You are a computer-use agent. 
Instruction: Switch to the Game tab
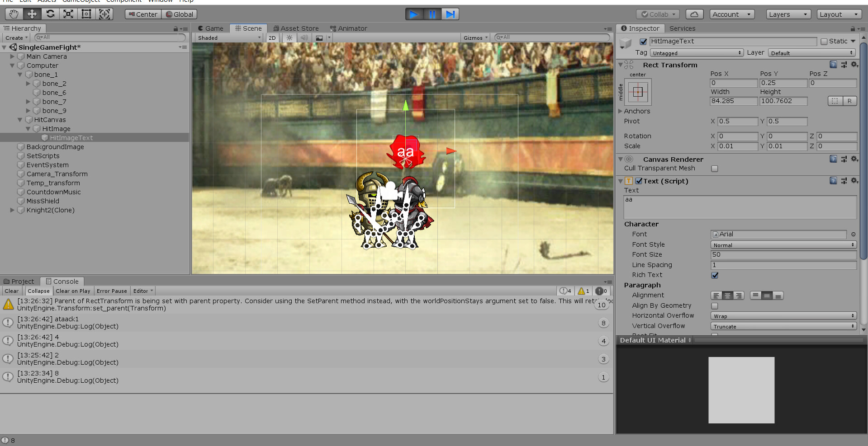point(211,28)
